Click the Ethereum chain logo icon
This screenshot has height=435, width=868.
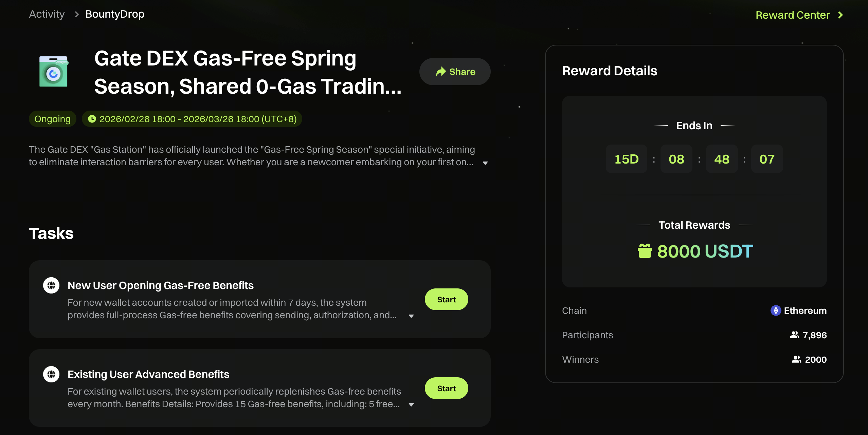pyautogui.click(x=776, y=310)
